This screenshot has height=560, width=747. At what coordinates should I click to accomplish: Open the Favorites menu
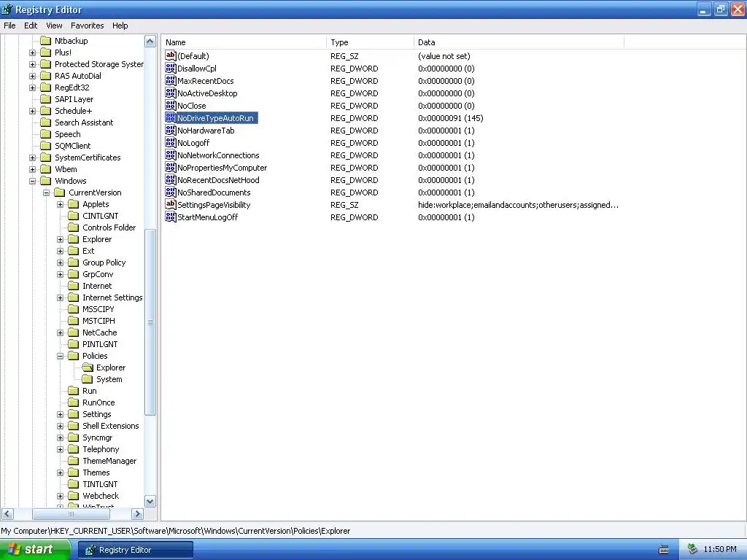(x=88, y=26)
